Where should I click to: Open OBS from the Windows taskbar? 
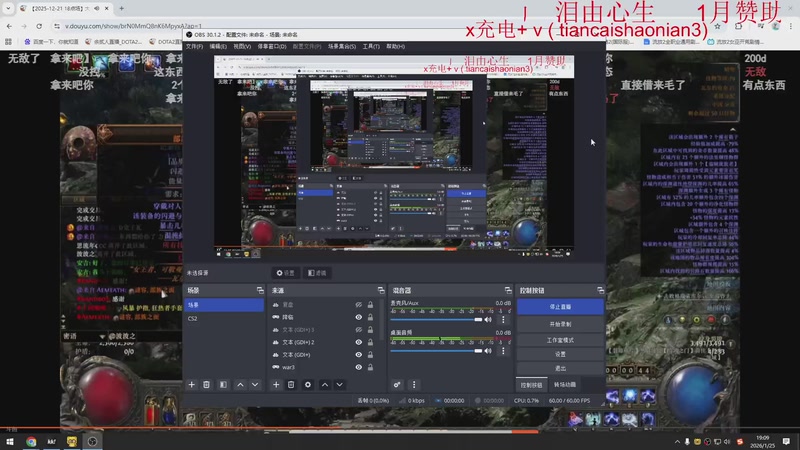(x=92, y=441)
